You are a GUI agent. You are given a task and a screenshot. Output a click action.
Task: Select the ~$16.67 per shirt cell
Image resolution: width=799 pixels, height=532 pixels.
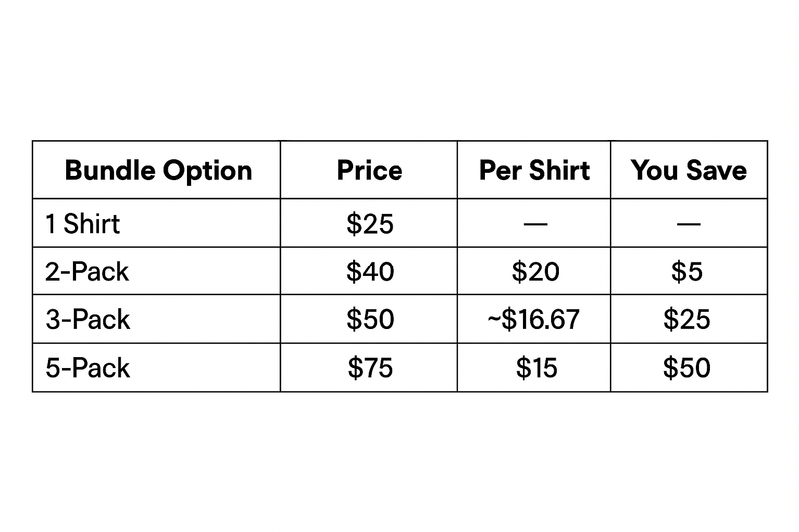point(536,320)
